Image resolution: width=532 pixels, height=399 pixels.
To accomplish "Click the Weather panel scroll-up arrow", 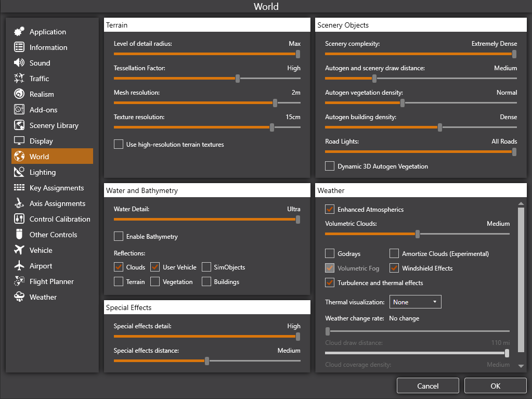I will pyautogui.click(x=521, y=204).
